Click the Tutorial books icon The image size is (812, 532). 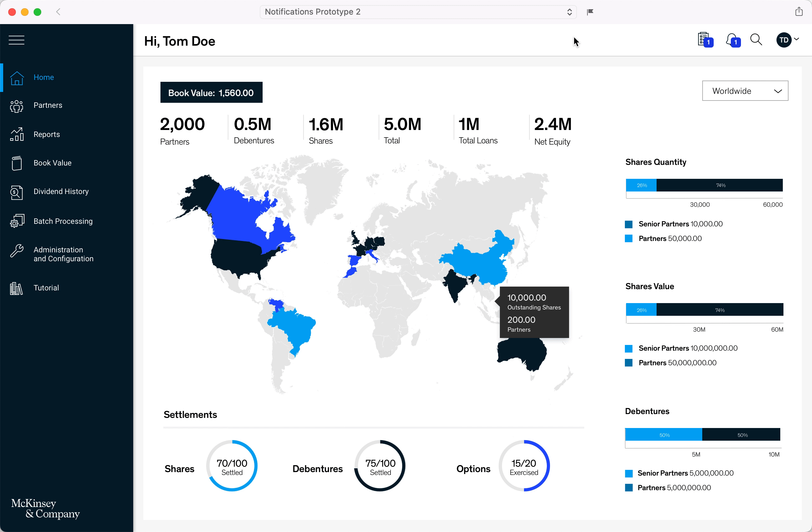(16, 288)
